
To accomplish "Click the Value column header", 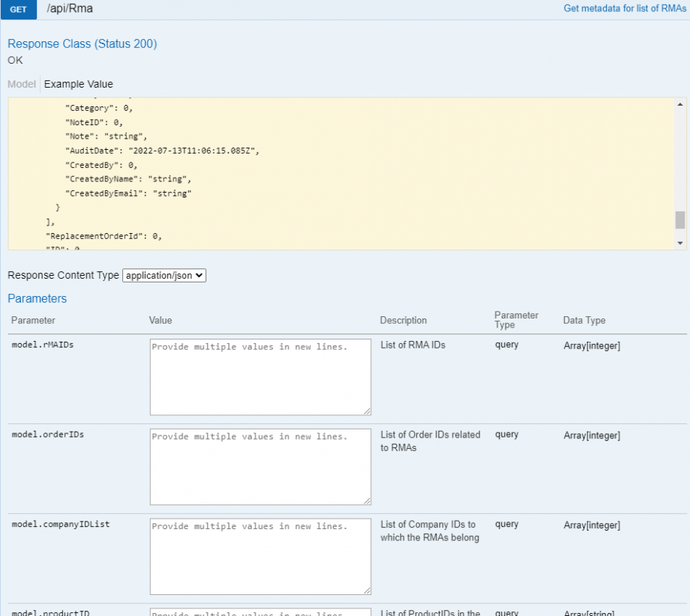I will click(160, 320).
